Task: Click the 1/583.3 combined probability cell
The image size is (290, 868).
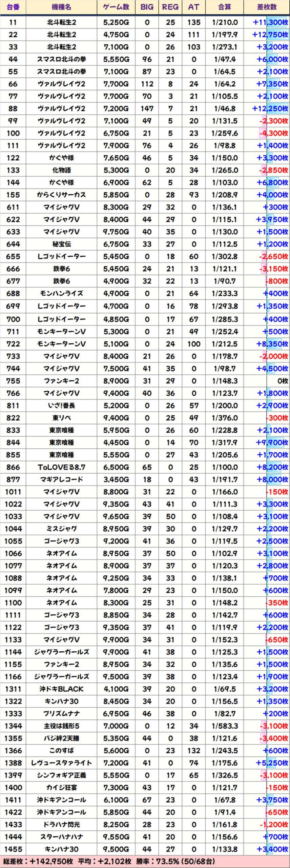Action: coord(225,726)
